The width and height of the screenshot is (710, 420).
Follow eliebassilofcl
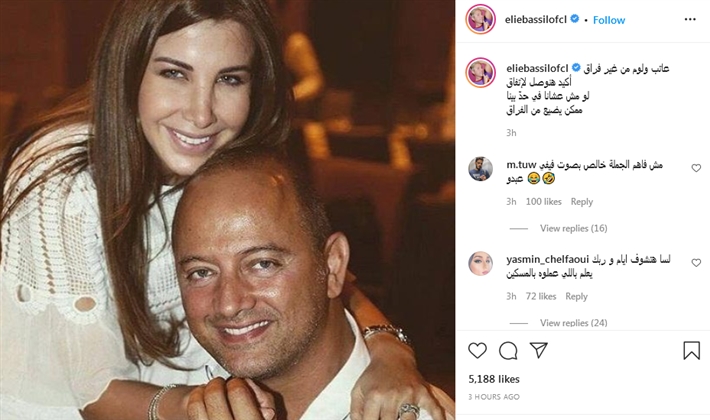pos(609,20)
